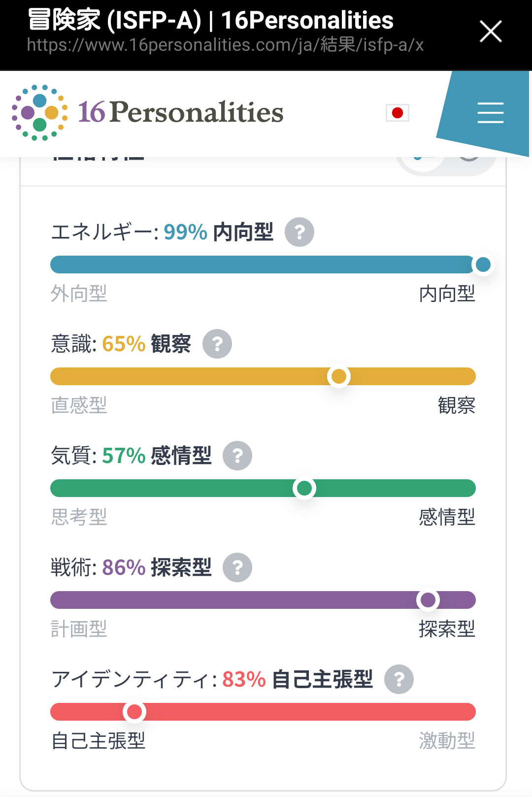Open help icon next to 気質 感情型
The height and width of the screenshot is (797, 532).
(237, 456)
